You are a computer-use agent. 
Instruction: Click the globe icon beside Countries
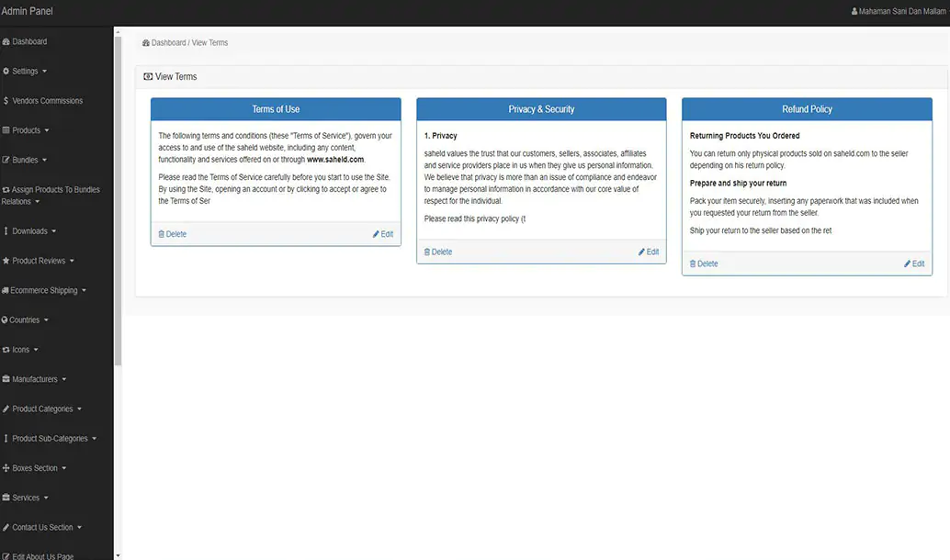[6, 320]
